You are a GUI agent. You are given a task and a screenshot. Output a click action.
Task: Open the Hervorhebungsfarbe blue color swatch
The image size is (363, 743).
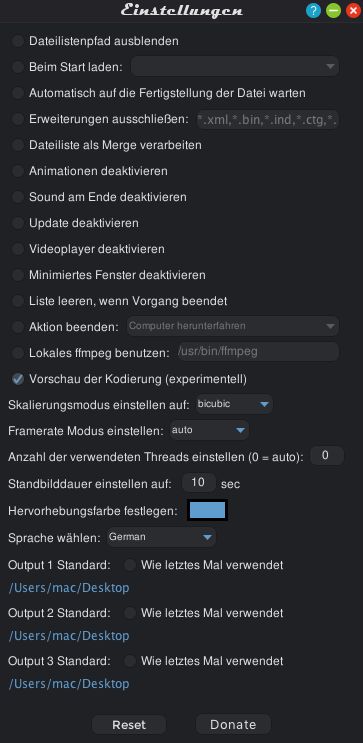208,510
